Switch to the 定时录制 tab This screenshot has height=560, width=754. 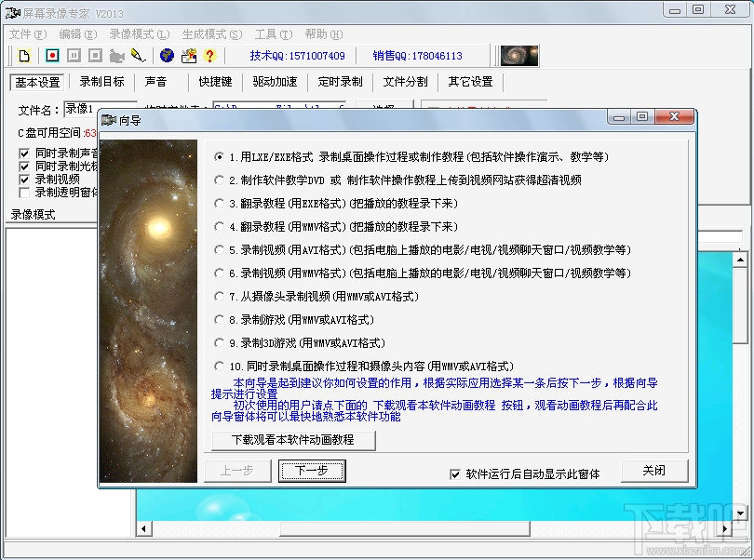[339, 82]
